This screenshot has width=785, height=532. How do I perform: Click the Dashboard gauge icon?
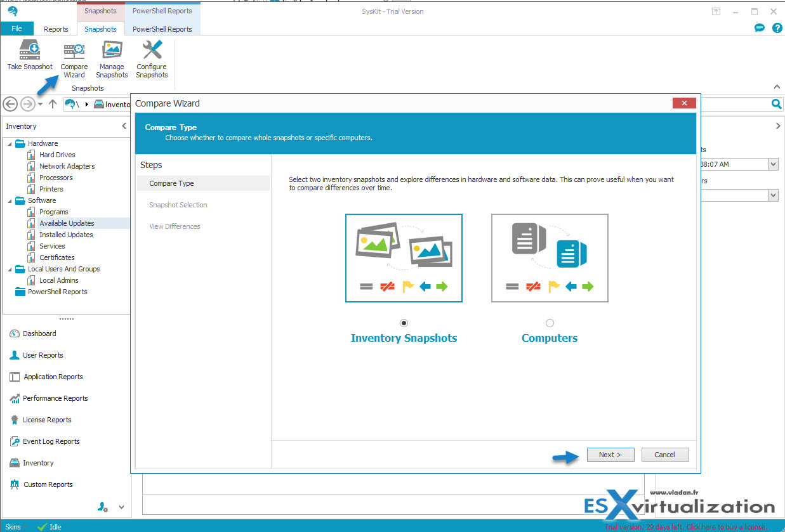[x=15, y=334]
